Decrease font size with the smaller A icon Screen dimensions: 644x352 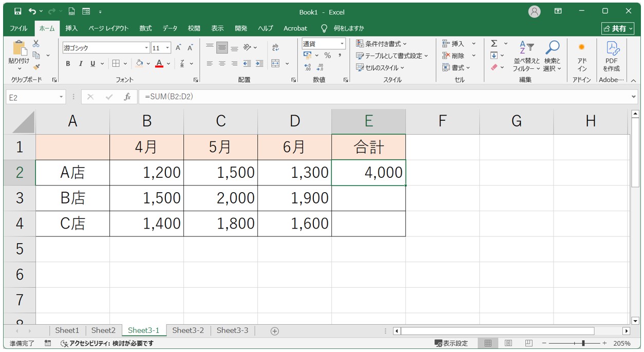pos(190,48)
